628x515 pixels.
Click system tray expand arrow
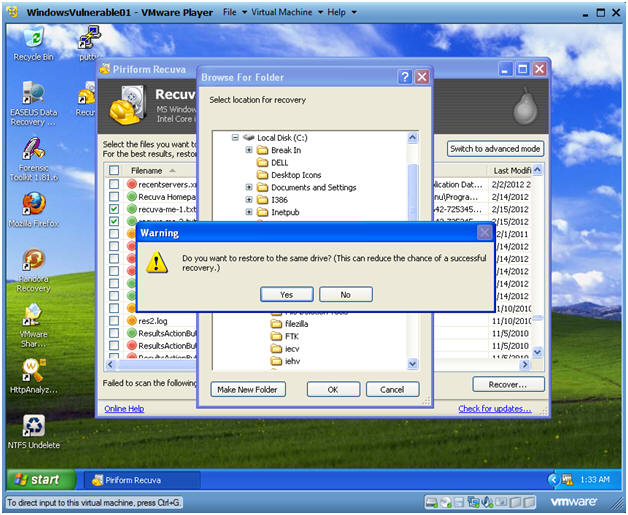[x=554, y=479]
